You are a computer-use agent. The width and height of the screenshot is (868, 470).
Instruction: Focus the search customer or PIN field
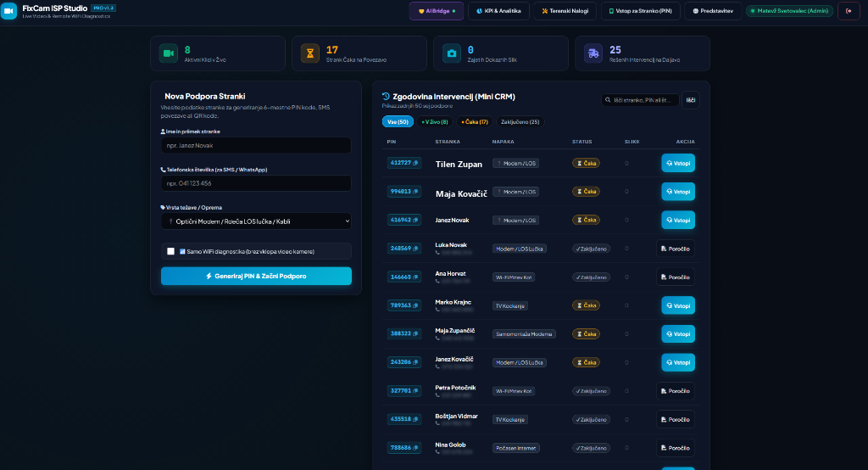pos(640,100)
